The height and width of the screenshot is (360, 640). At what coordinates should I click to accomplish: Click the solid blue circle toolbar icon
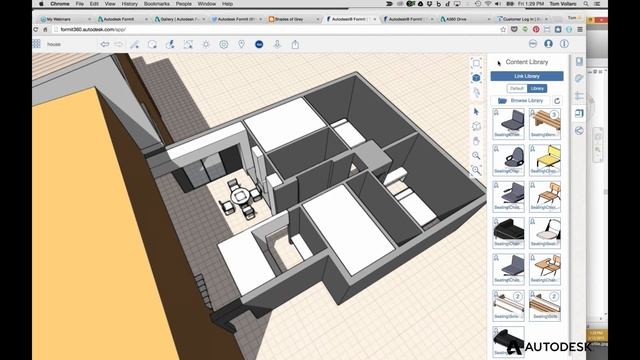click(x=259, y=44)
